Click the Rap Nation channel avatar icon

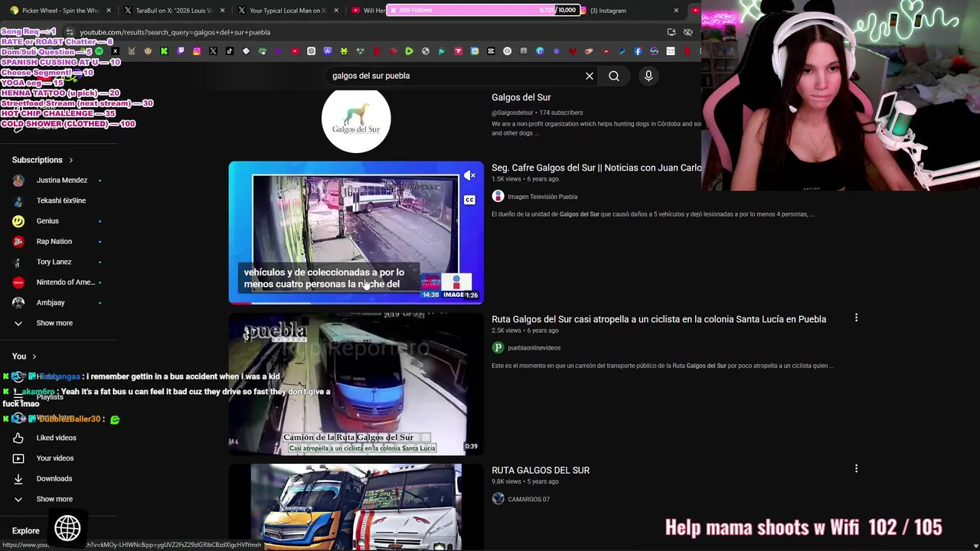click(x=18, y=241)
